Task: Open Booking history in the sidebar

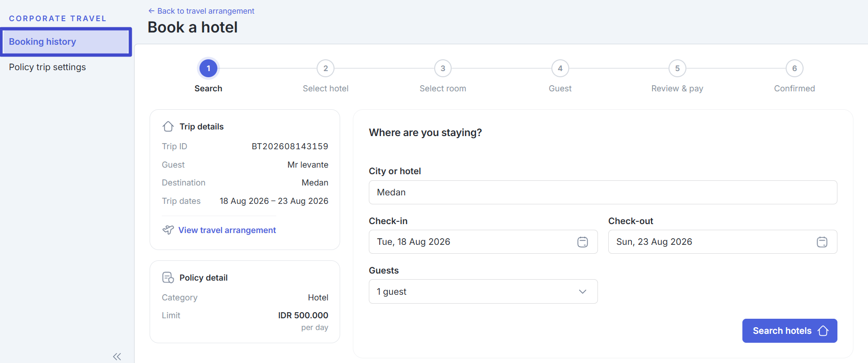Action: coord(66,42)
